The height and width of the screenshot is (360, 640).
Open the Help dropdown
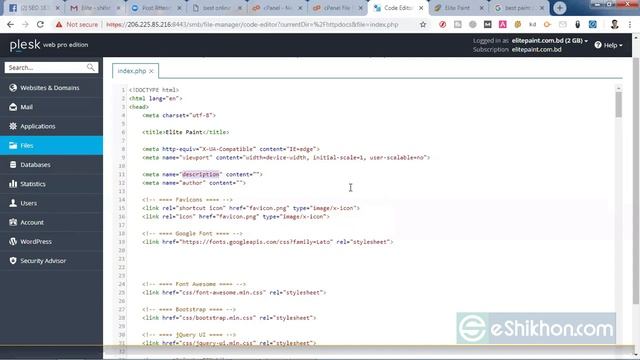click(x=609, y=45)
